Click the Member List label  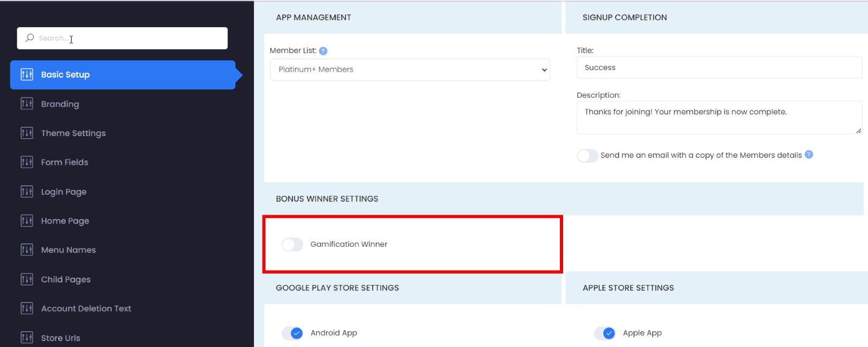(293, 50)
